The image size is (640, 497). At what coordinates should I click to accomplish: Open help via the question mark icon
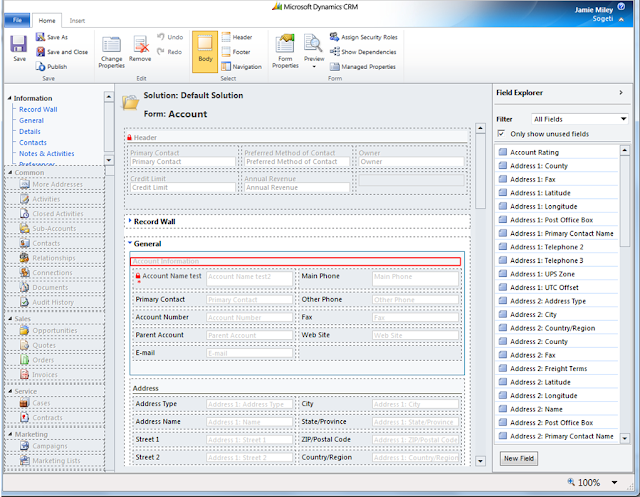coord(621,7)
